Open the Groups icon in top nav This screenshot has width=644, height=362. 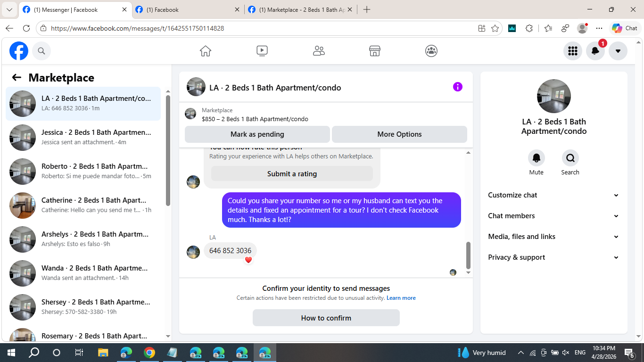click(x=431, y=51)
